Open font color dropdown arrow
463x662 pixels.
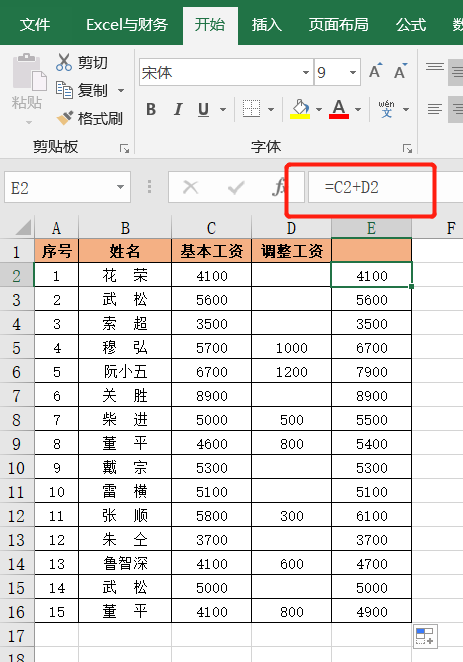pos(358,109)
